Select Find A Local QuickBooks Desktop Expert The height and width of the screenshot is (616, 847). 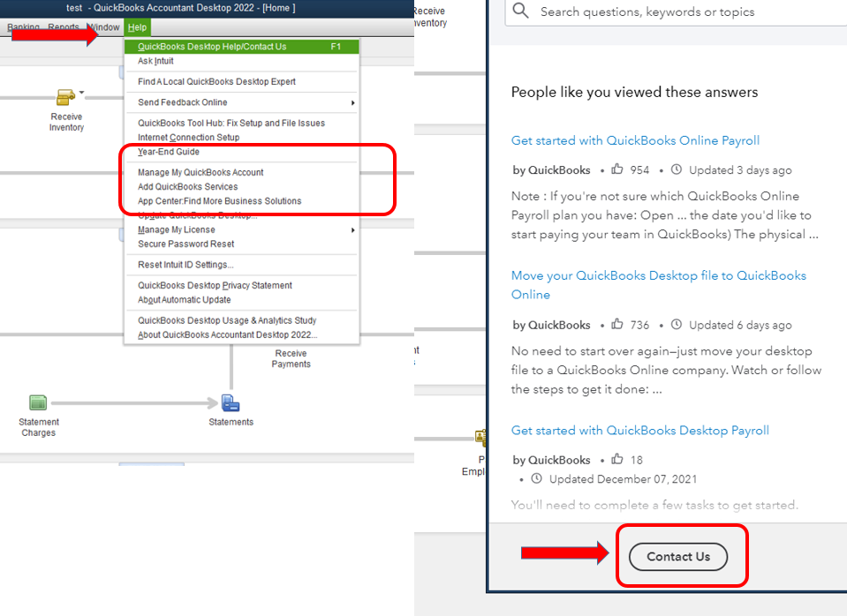241,81
